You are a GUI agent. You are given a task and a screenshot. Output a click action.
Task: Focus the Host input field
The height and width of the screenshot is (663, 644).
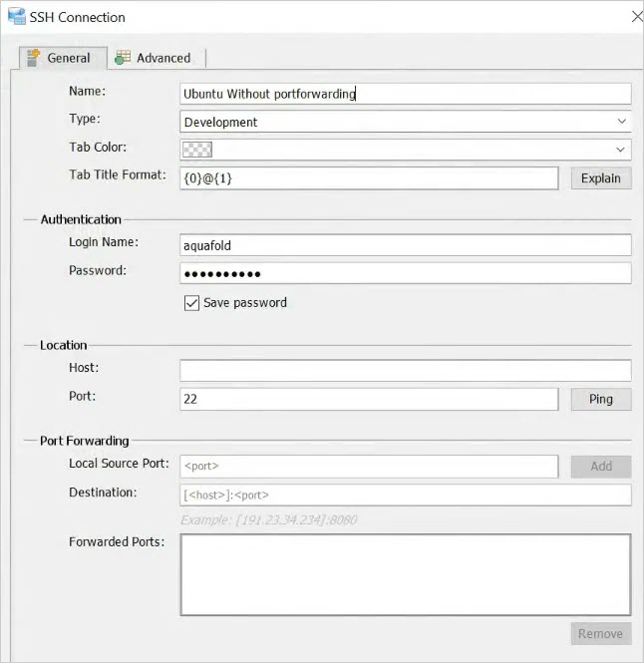405,371
